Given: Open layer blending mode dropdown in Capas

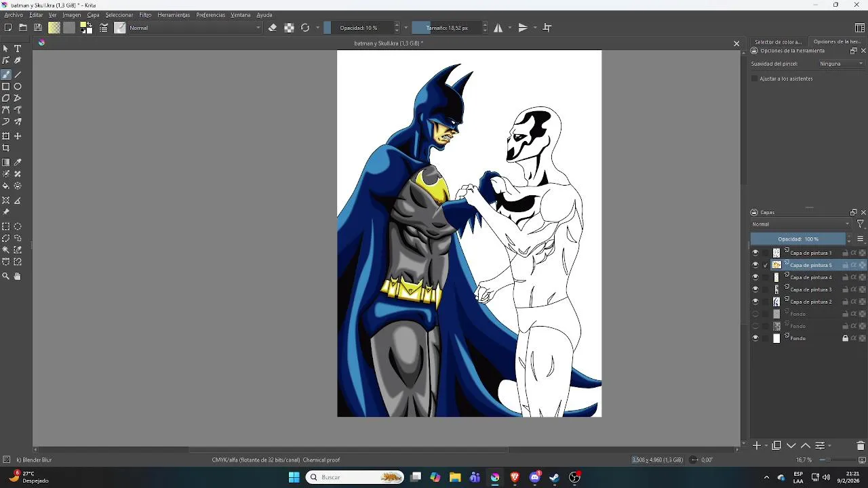Looking at the screenshot, I should 801,224.
